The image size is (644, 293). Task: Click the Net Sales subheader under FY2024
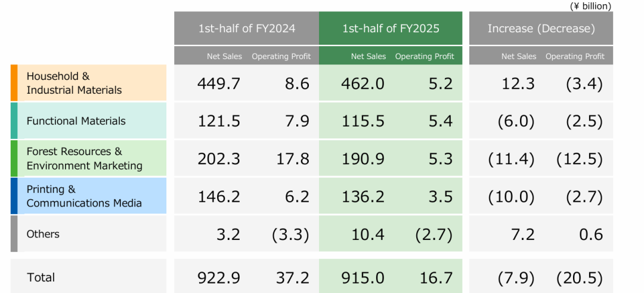(224, 56)
